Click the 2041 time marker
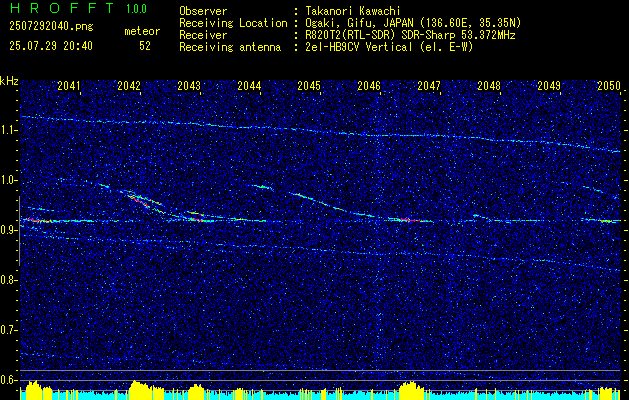This screenshot has width=629, height=400. point(69,86)
